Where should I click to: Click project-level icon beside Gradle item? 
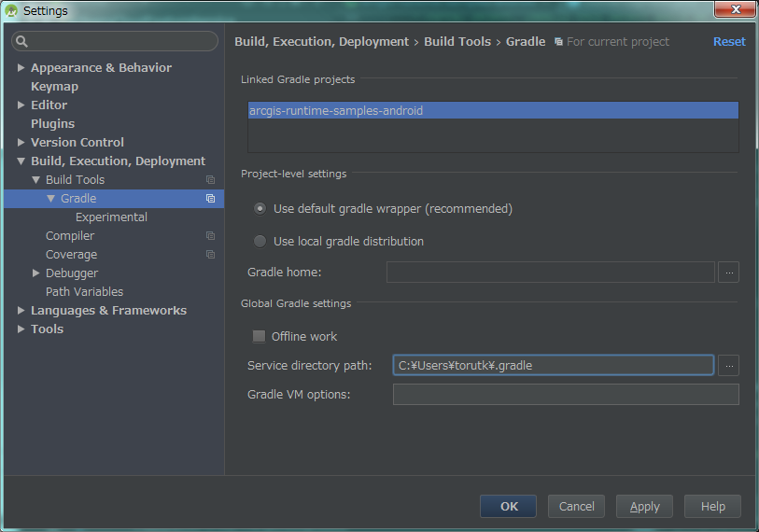click(210, 199)
